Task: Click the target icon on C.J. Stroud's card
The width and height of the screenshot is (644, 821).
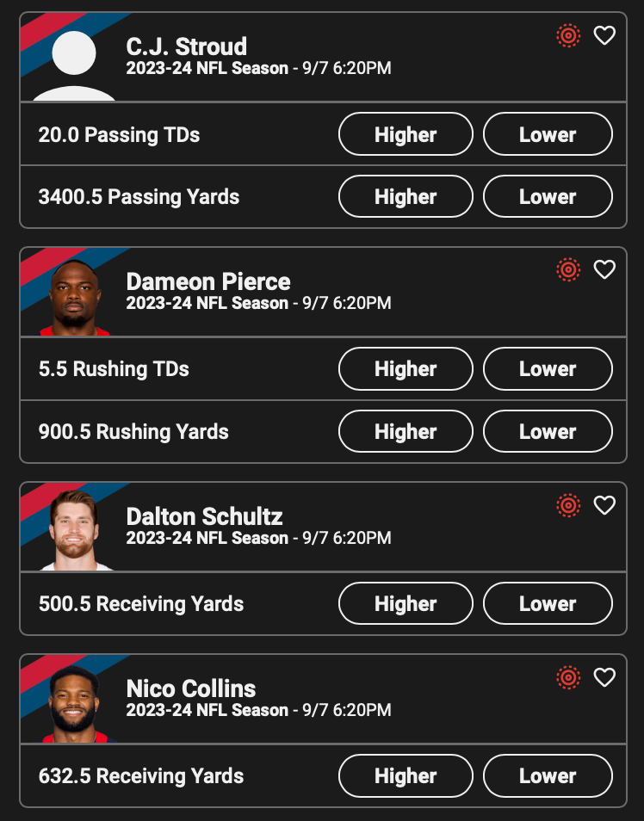Action: (x=568, y=35)
